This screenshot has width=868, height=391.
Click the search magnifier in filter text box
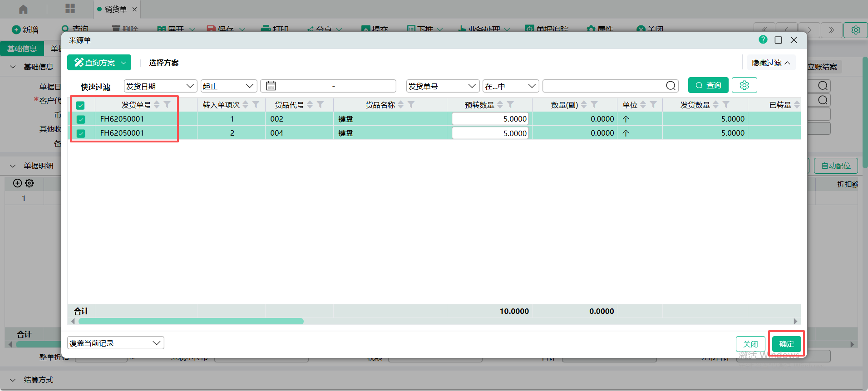point(671,86)
